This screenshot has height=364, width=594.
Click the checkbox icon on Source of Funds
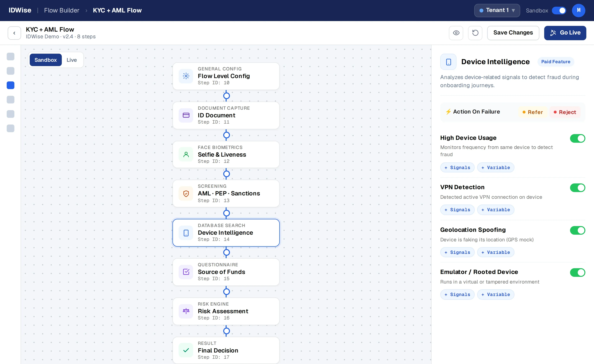click(186, 272)
